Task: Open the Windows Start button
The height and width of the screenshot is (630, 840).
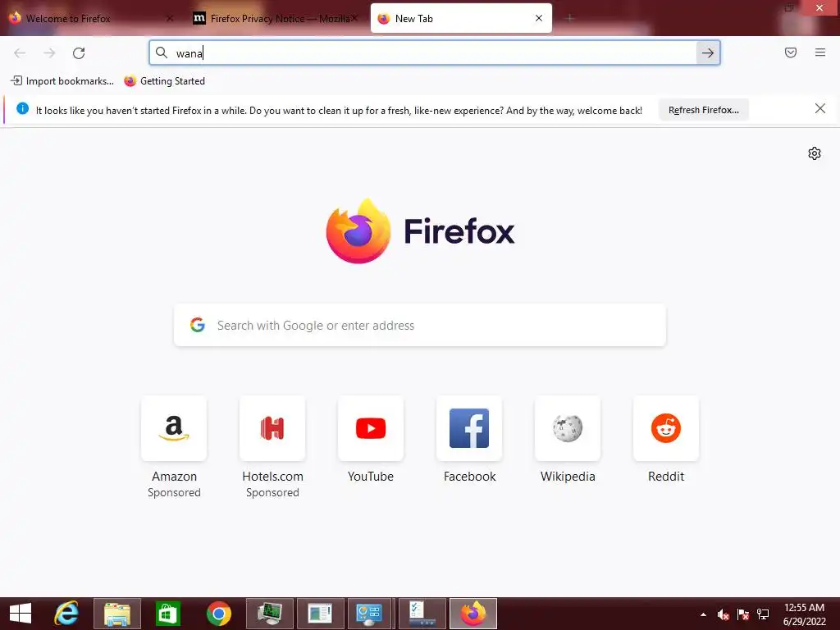Action: tap(21, 614)
